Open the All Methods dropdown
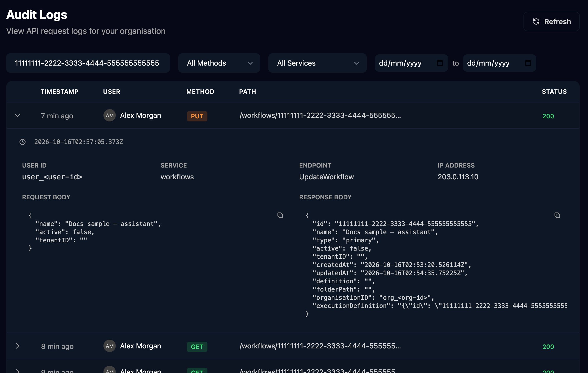Screen dimensions: 588x373 coord(219,63)
